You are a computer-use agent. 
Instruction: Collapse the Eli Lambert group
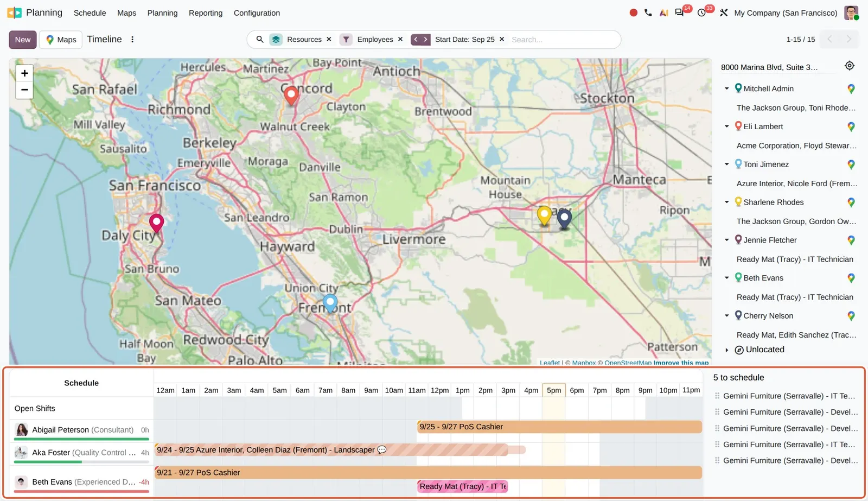[x=727, y=126]
